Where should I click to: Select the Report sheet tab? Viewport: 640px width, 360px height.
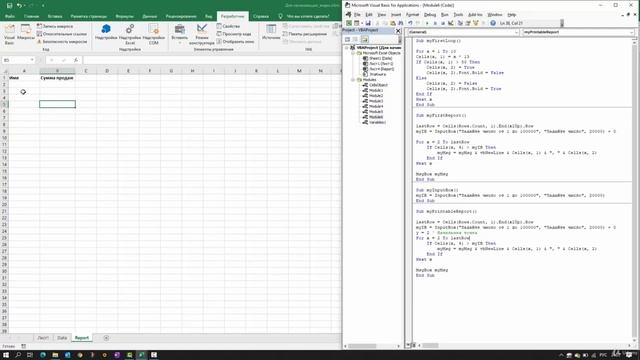coord(82,338)
